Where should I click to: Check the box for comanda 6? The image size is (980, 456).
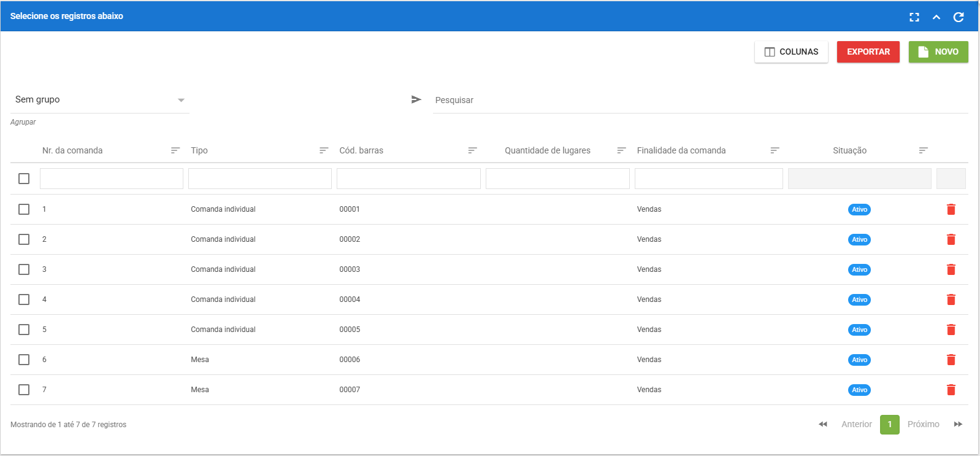[x=24, y=360]
